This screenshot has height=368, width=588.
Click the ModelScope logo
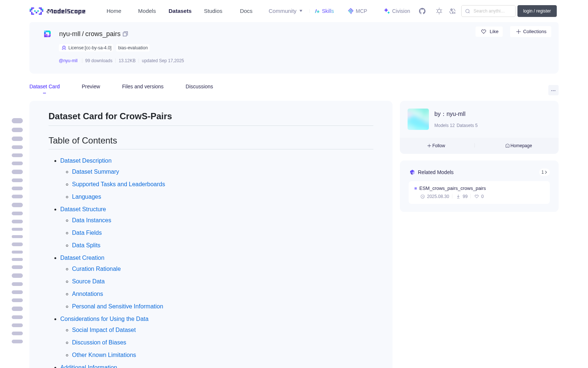tap(57, 11)
